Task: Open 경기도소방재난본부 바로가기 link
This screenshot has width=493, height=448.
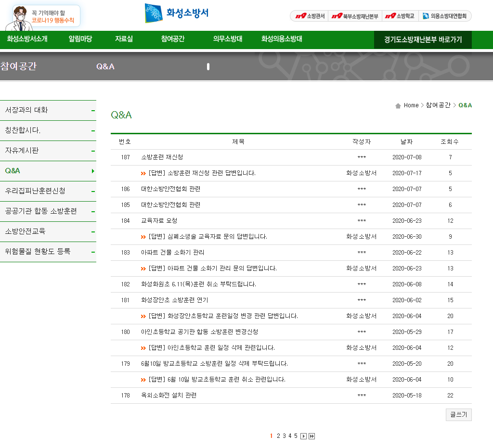Action: (x=423, y=39)
